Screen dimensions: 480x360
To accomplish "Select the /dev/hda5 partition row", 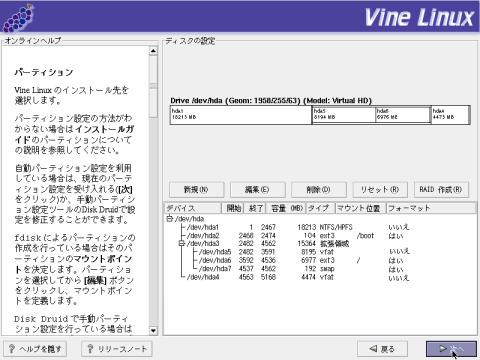I will point(320,252).
